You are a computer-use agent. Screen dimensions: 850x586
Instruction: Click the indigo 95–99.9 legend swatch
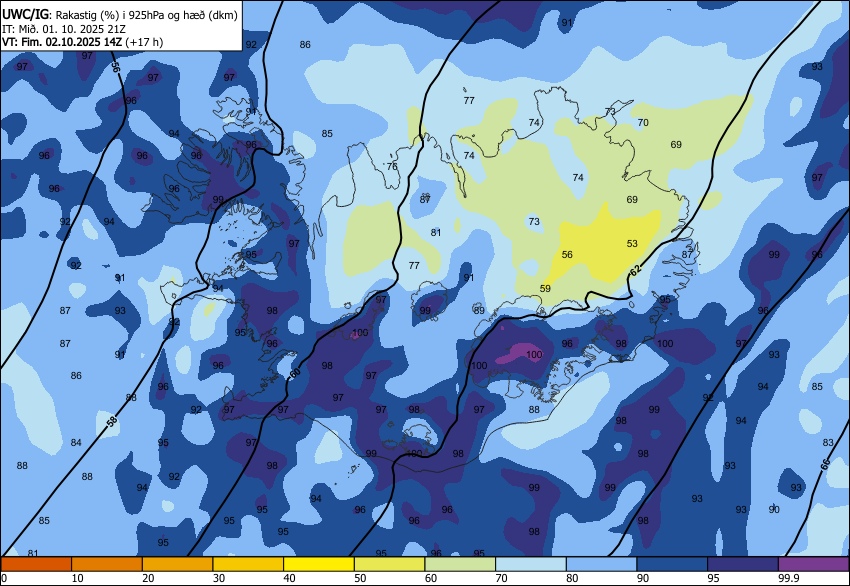(x=743, y=564)
